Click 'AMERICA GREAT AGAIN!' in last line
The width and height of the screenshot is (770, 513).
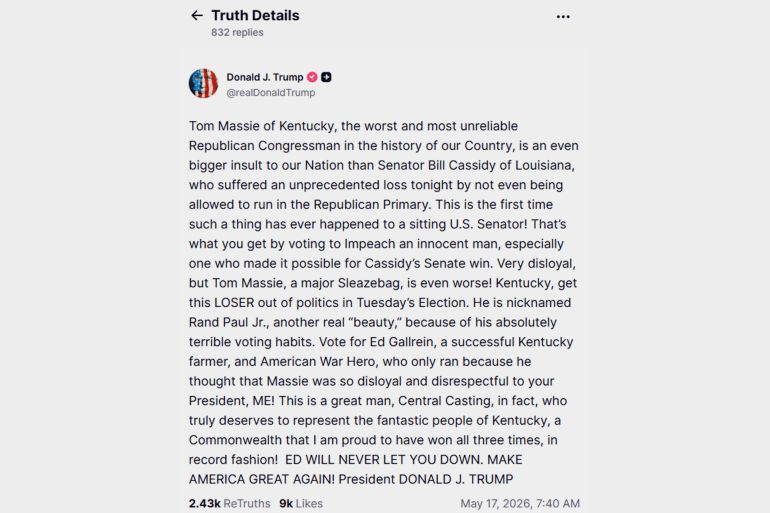pos(262,480)
